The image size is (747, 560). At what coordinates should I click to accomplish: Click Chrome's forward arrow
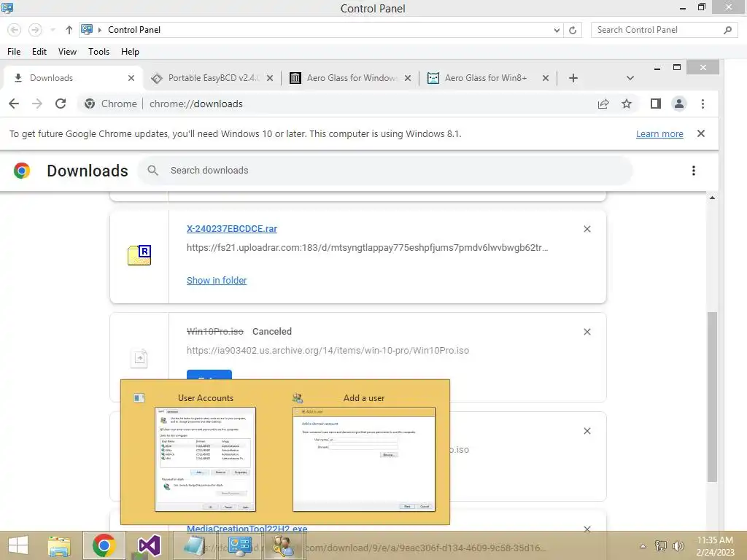pyautogui.click(x=36, y=104)
